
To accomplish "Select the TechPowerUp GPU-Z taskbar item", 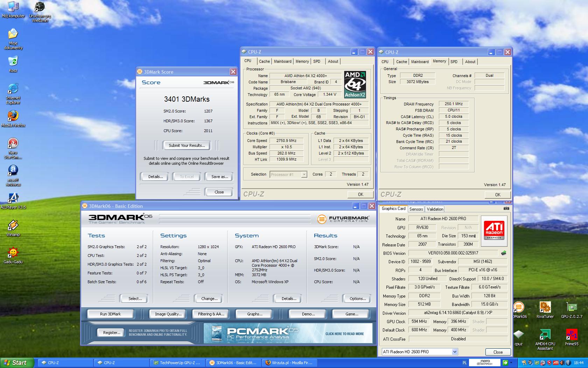I will pos(177,363).
